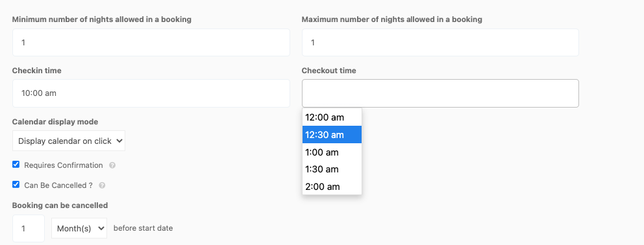This screenshot has width=644, height=245.
Task: Uncheck the Can Be Cancelled checkbox
Action: (16, 185)
